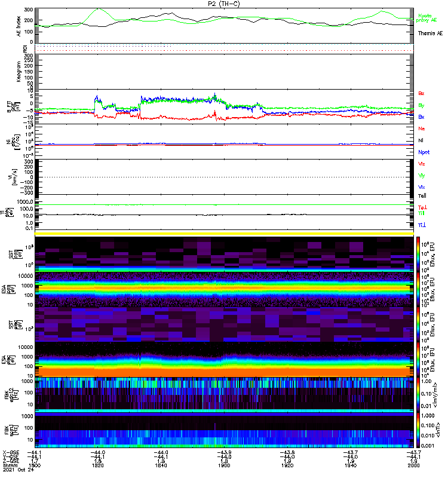Screen dimensions: 448x478
Task: Click the color bar beside SST elec panel
Action: tap(418, 324)
